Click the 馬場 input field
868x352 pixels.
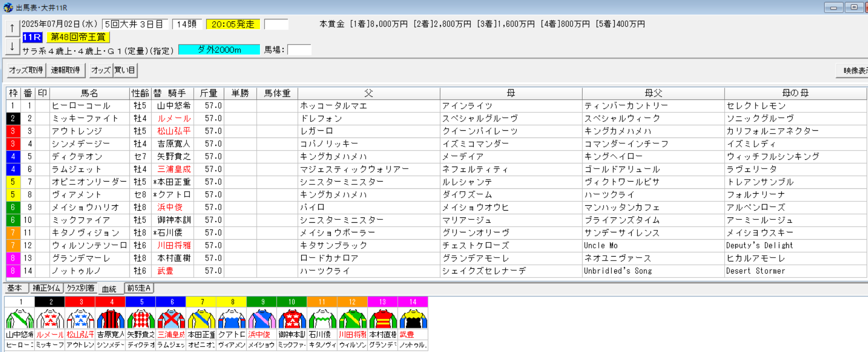[299, 49]
